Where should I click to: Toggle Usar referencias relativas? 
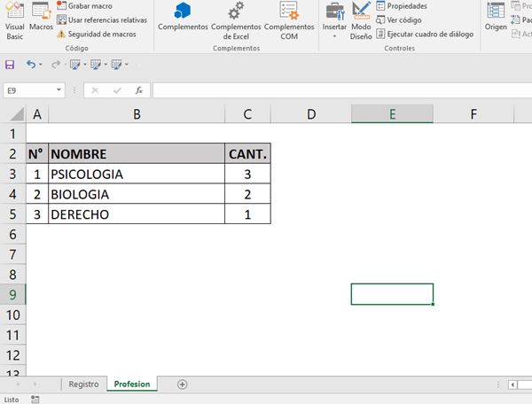102,20
